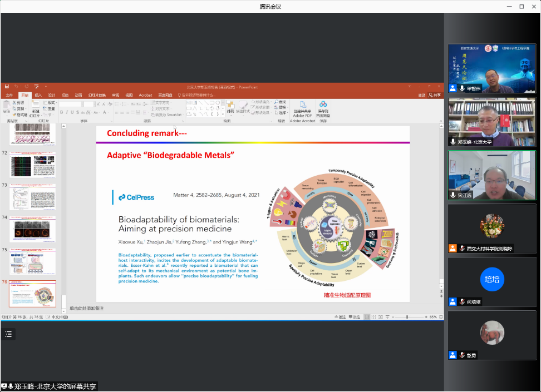Click the Find button in editing group
This screenshot has width=541, height=392.
tap(282, 102)
